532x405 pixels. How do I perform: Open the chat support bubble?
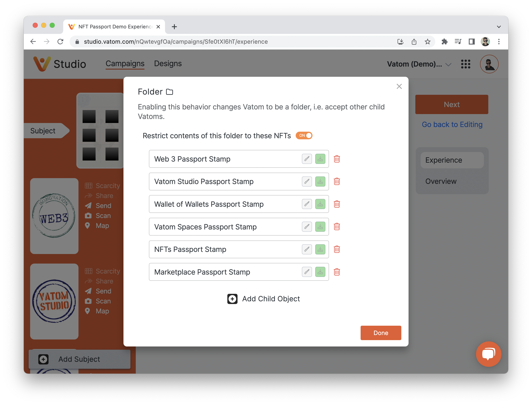tap(488, 354)
